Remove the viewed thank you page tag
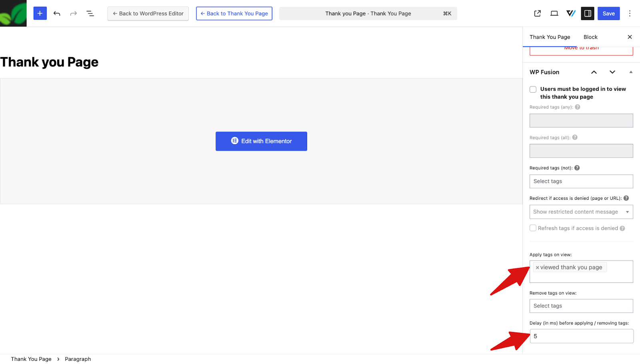 click(x=537, y=268)
